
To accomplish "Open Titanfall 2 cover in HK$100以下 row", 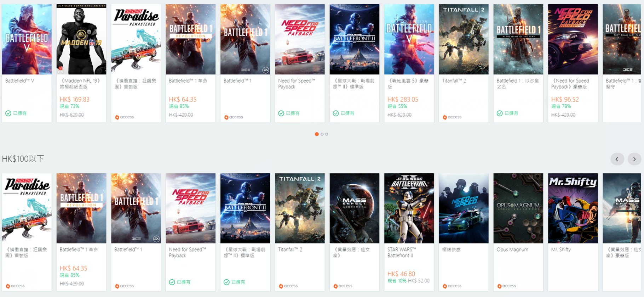I will pos(300,208).
